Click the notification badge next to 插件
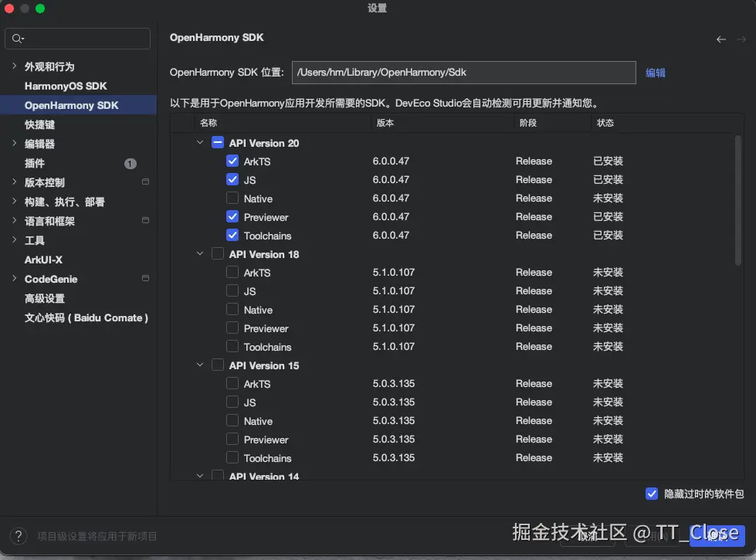756x560 pixels. [x=130, y=163]
